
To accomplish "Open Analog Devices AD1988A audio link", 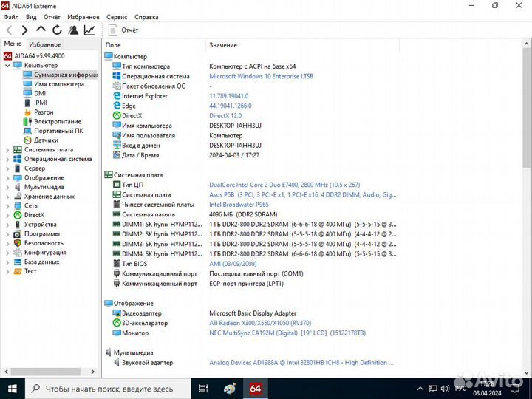I will [x=301, y=362].
